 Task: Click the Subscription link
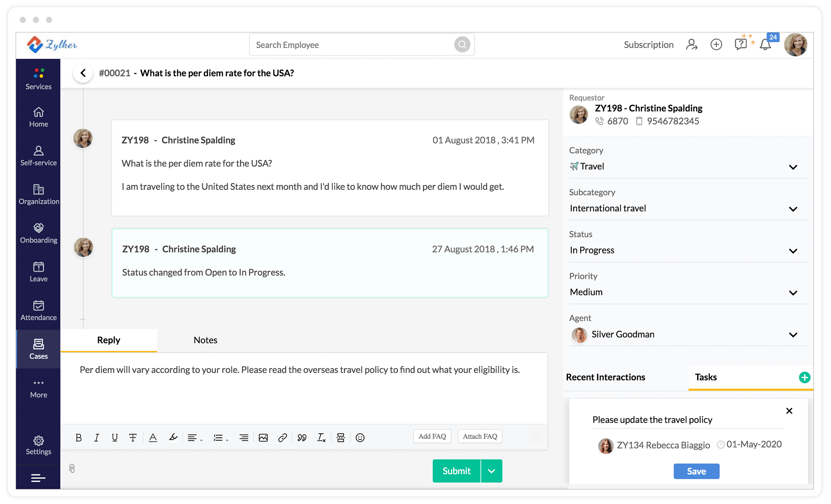click(x=649, y=44)
